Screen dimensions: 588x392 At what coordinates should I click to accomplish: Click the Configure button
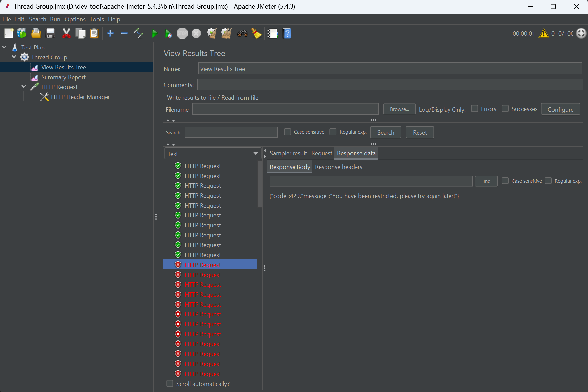pyautogui.click(x=560, y=109)
